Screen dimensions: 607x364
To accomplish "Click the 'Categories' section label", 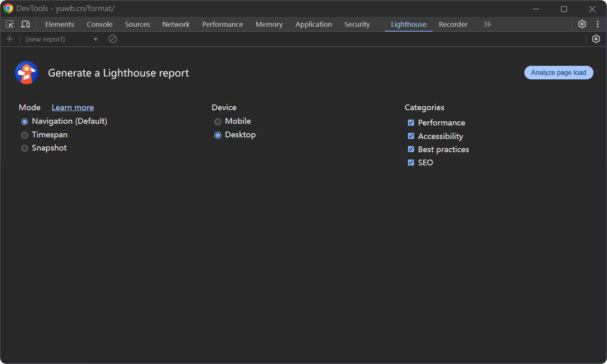I will (424, 107).
